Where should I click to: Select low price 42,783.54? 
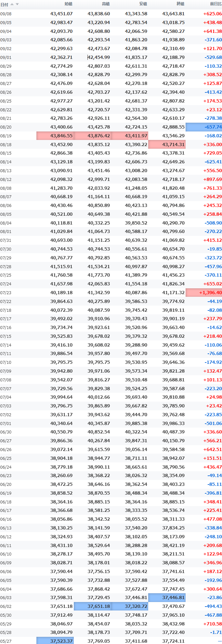click(x=136, y=23)
